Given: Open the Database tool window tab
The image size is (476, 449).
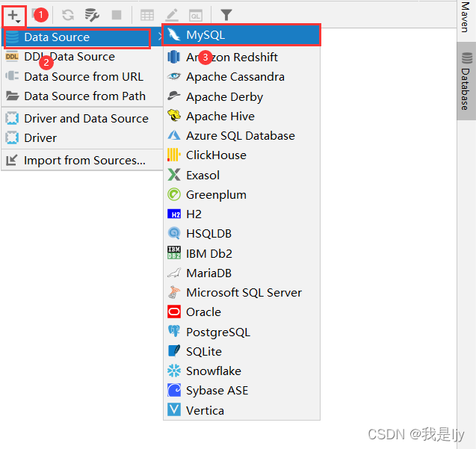Looking at the screenshot, I should tap(466, 81).
